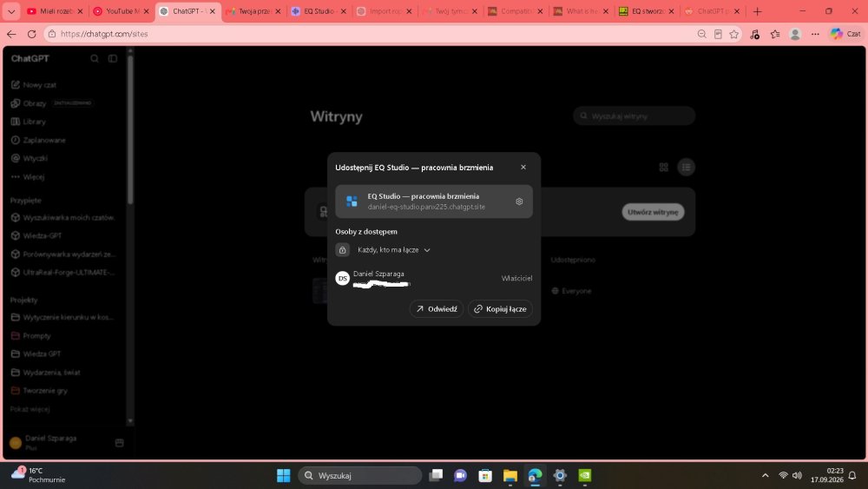
Task: Open Task View on taskbar
Action: pyautogui.click(x=436, y=475)
